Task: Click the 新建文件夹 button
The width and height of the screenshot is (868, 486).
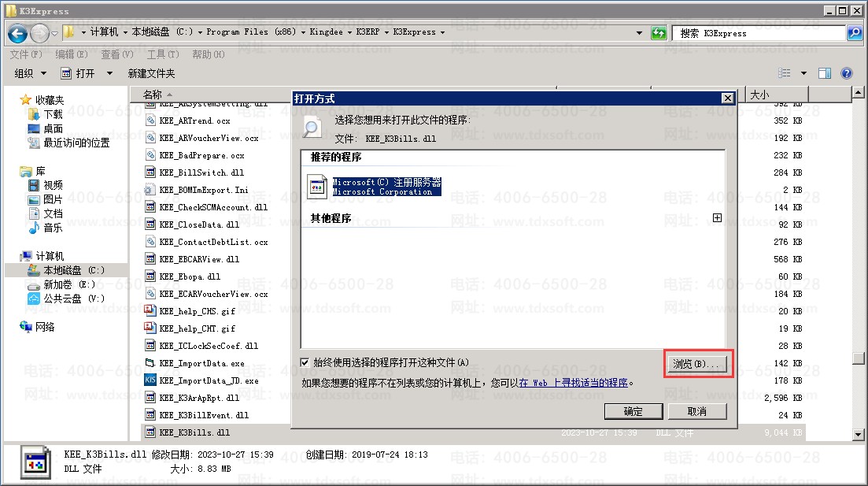Action: 151,73
